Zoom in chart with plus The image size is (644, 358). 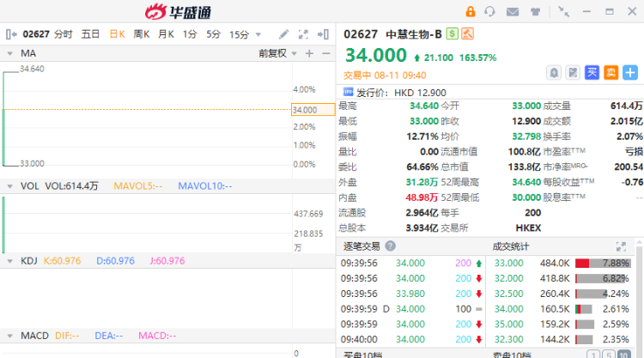(x=309, y=53)
